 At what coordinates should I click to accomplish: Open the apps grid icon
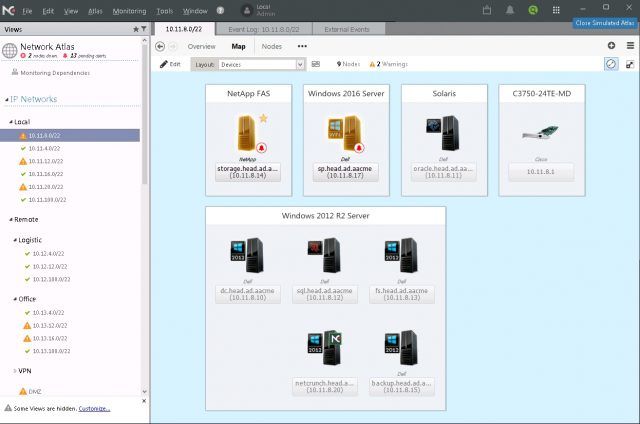point(556,10)
